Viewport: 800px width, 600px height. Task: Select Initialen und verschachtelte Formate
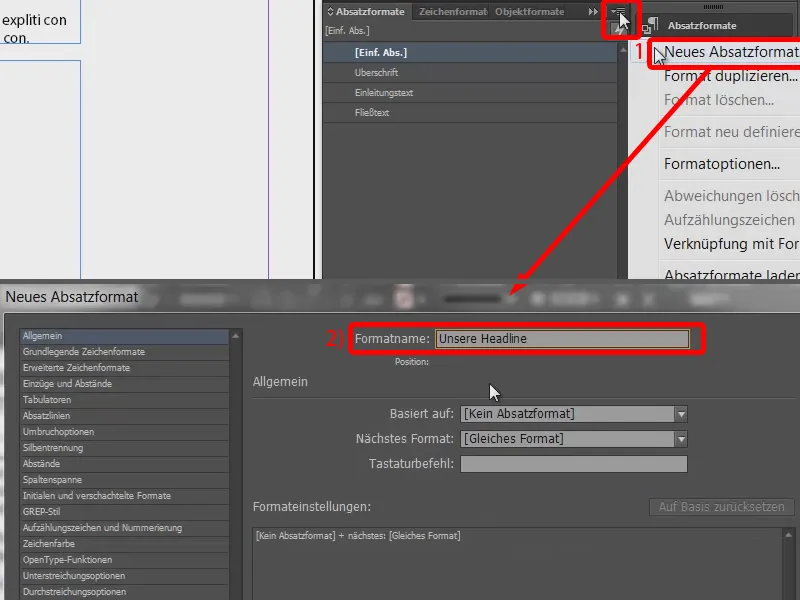pos(124,495)
